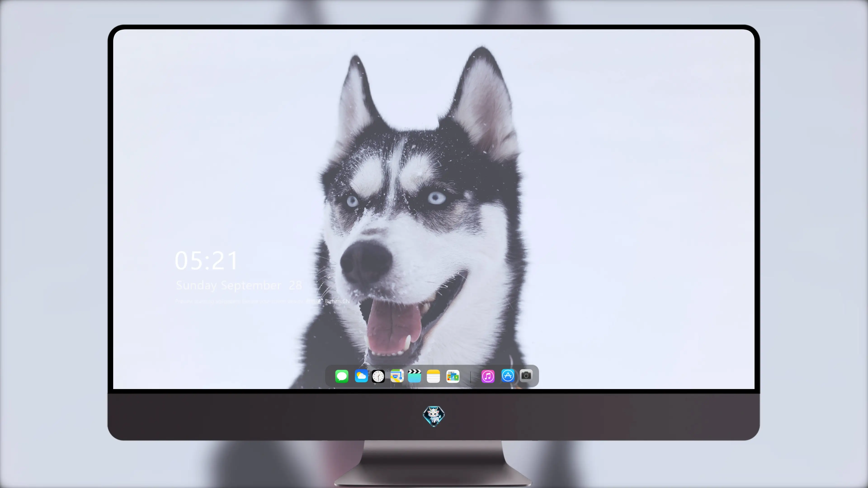This screenshot has width=868, height=488.
Task: Launch the pink iTunes music icon
Action: (x=488, y=376)
